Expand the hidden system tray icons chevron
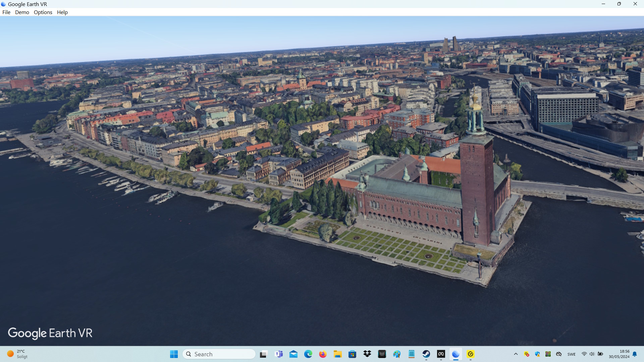 [516, 354]
